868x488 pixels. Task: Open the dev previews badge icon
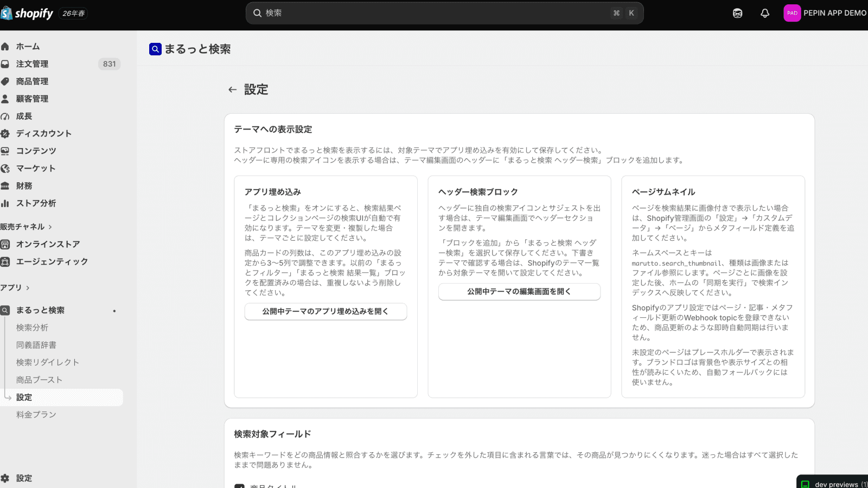point(806,484)
